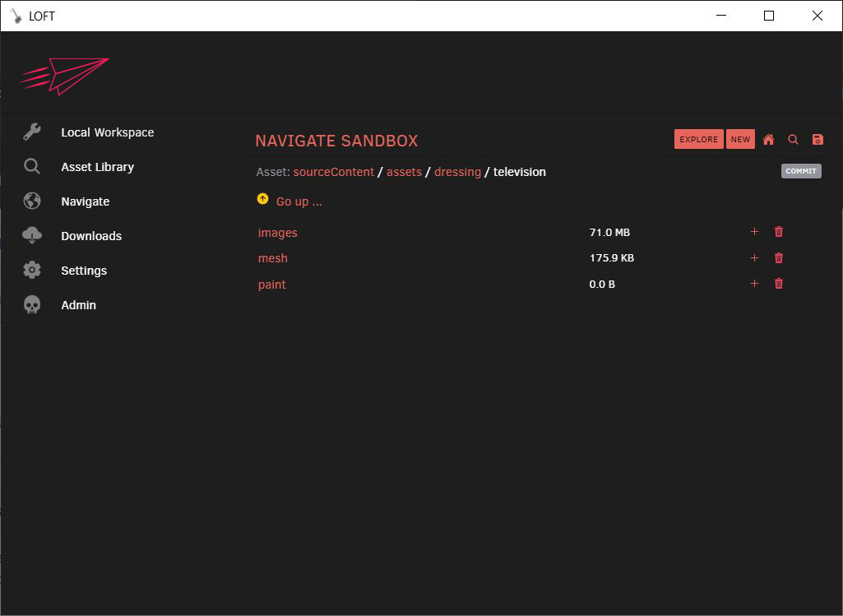Open the mesh folder
This screenshot has width=843, height=616.
[x=272, y=257]
